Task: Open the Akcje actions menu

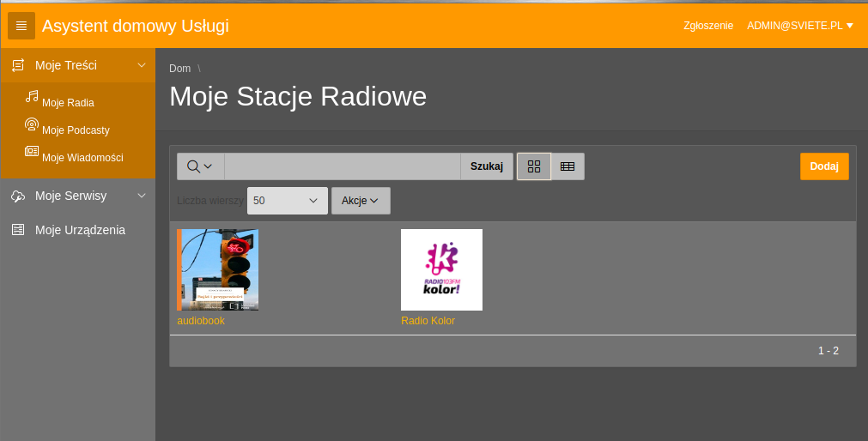Action: pyautogui.click(x=361, y=201)
